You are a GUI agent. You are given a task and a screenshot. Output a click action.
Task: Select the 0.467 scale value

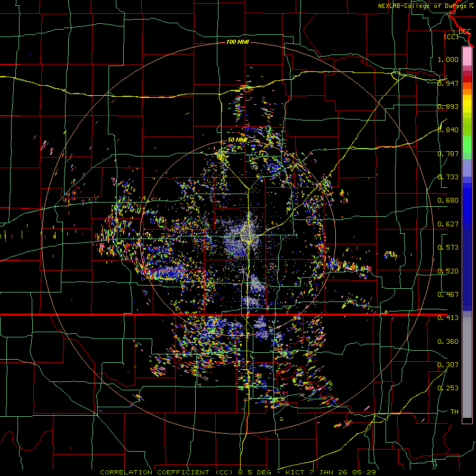pos(448,294)
